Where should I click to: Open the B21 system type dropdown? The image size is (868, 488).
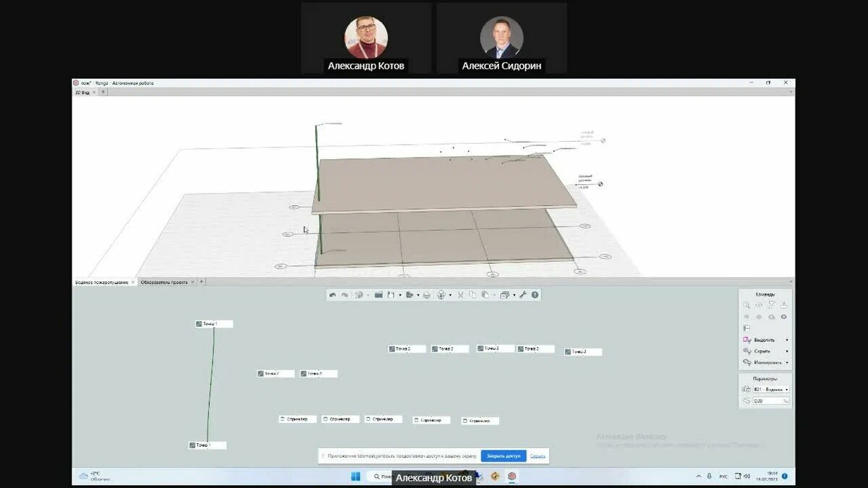(771, 389)
